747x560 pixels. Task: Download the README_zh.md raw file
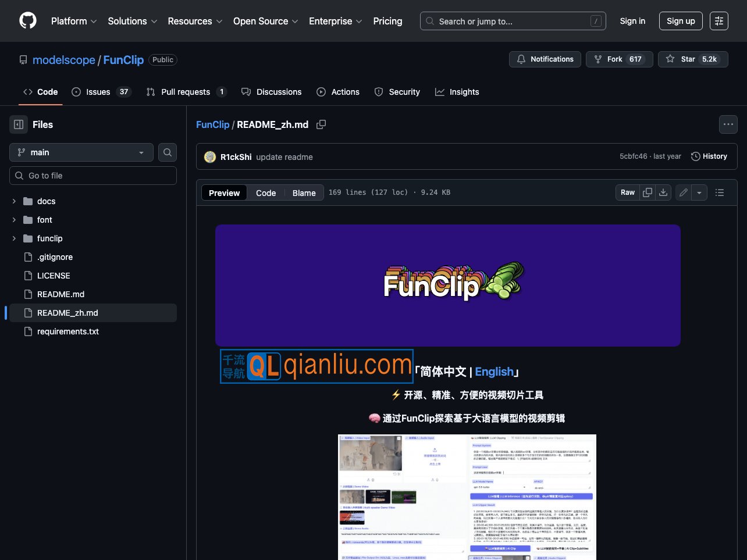pyautogui.click(x=663, y=192)
